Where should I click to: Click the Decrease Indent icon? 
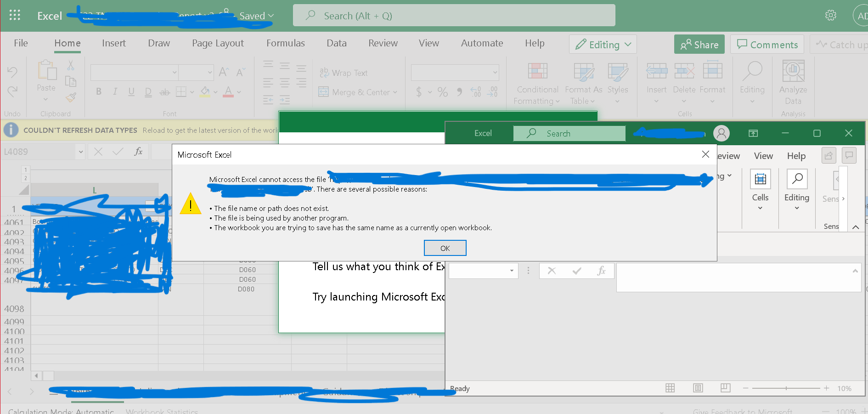coord(268,100)
